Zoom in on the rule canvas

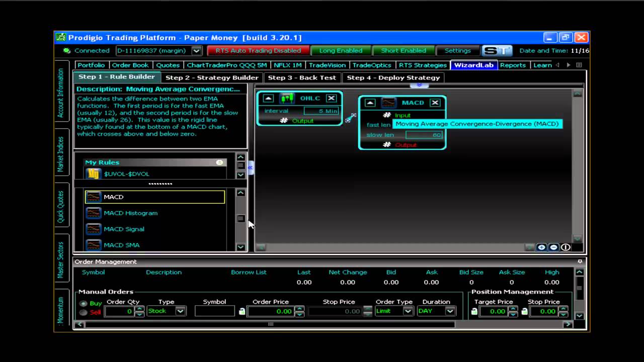(x=541, y=247)
